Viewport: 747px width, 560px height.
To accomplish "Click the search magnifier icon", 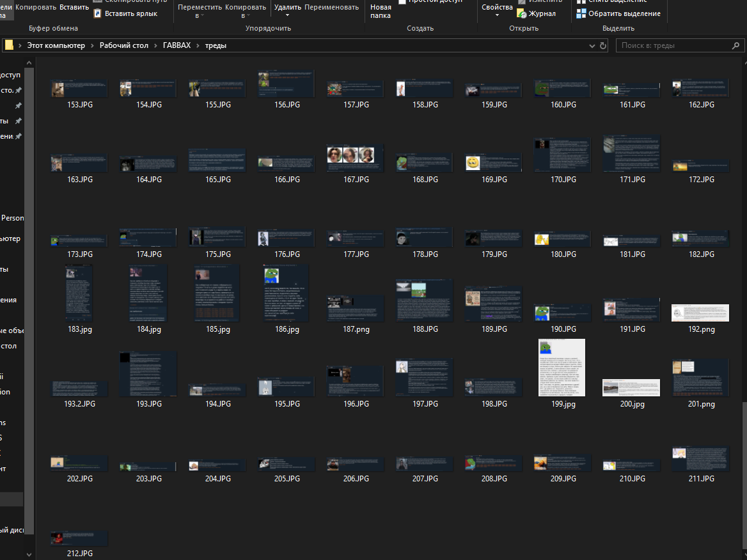I will (735, 46).
